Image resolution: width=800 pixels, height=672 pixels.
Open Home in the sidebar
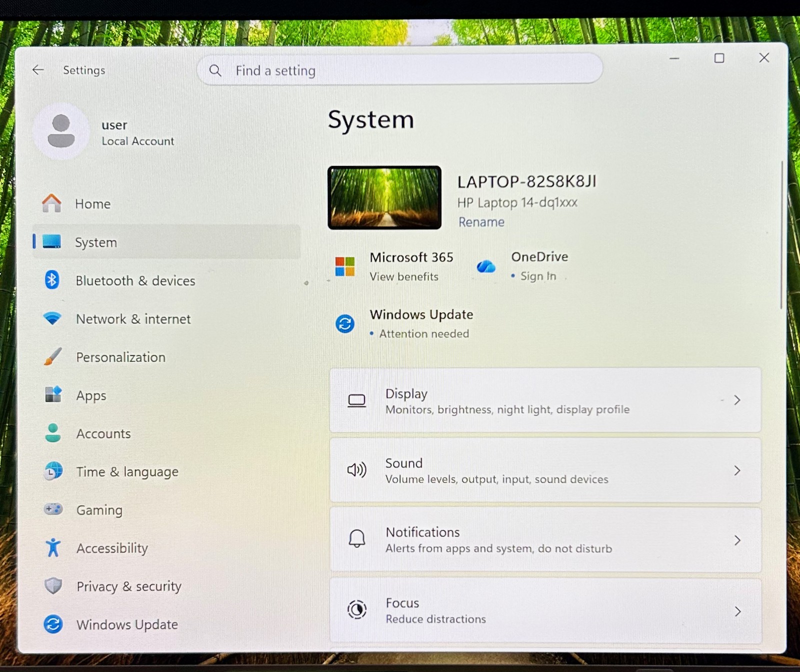[166, 203]
